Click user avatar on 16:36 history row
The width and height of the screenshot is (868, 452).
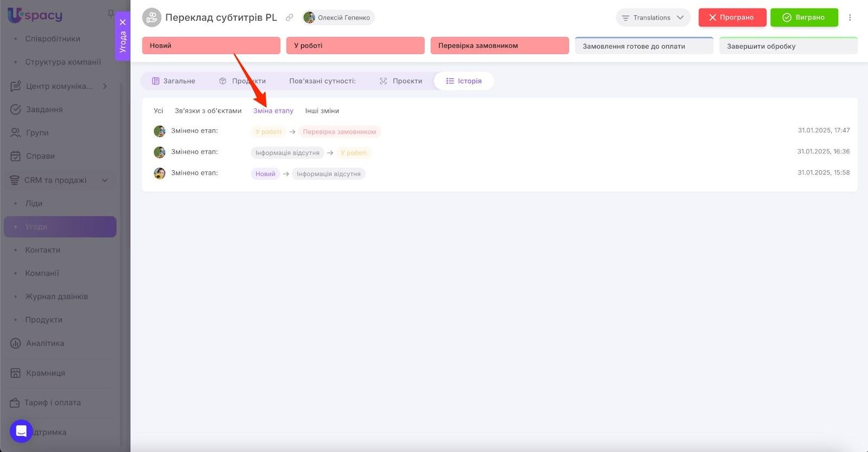(159, 152)
